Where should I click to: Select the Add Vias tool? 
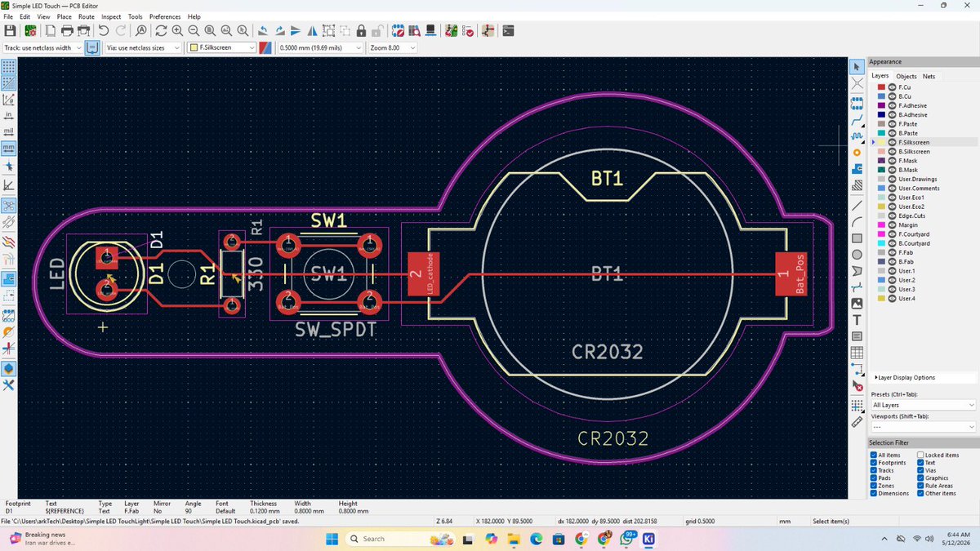[x=857, y=152]
